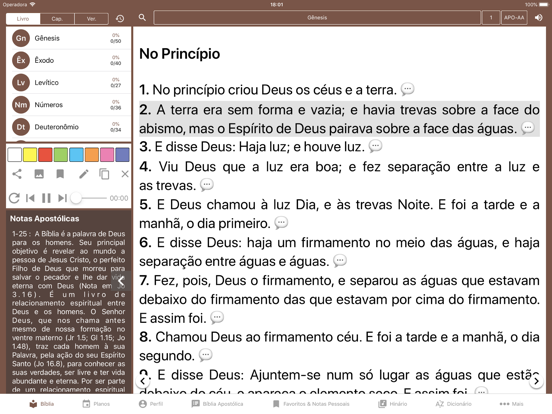Open Gênesis in the book list
Screen dimensions: 552x414
pos(69,38)
